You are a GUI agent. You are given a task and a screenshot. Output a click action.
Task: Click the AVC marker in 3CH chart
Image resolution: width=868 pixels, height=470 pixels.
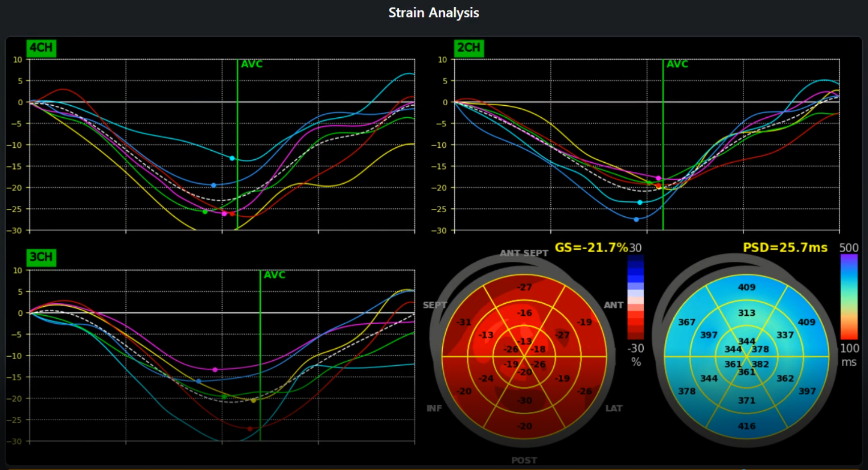point(274,275)
